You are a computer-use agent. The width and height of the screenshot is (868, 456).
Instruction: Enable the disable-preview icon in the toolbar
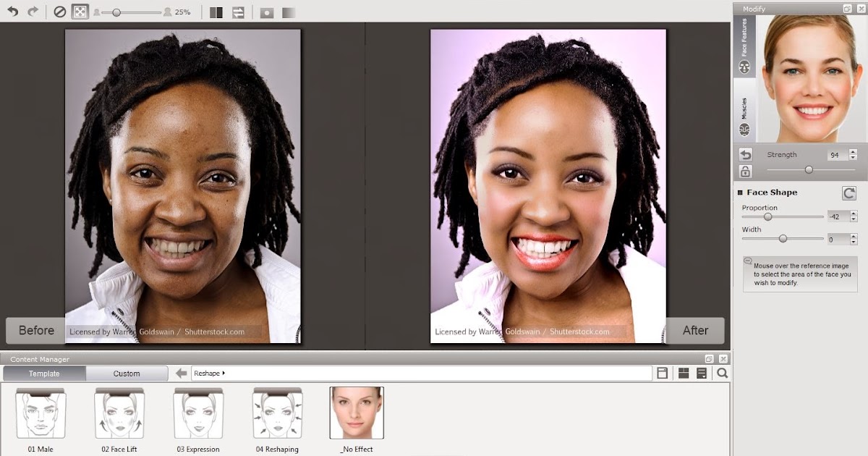pyautogui.click(x=59, y=12)
